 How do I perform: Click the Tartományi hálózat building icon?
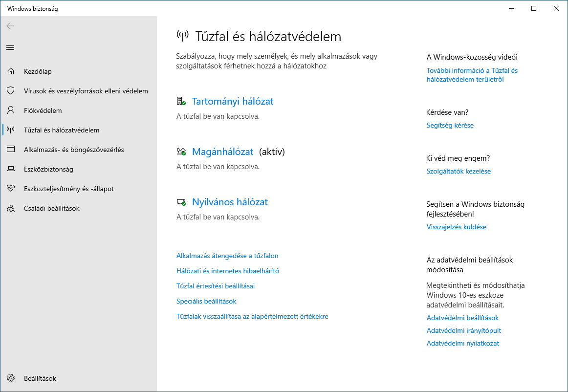181,101
